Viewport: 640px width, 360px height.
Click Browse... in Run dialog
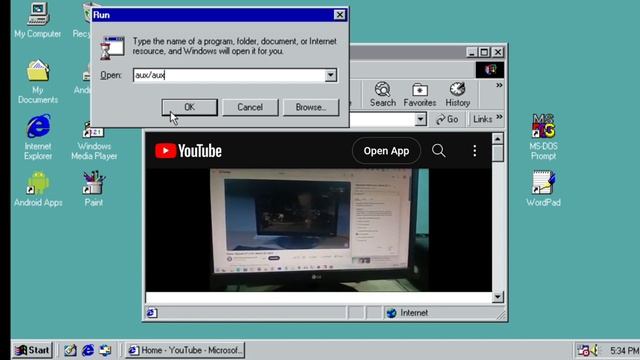[x=311, y=107]
